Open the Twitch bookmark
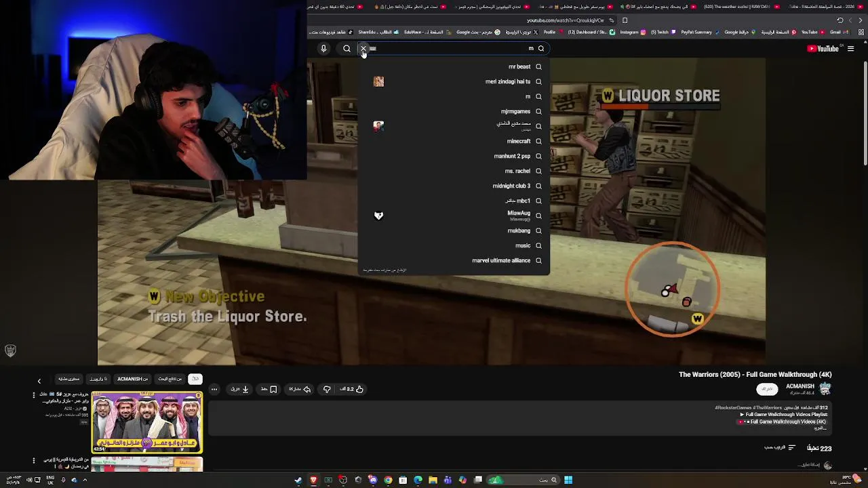This screenshot has height=488, width=868. 664,32
